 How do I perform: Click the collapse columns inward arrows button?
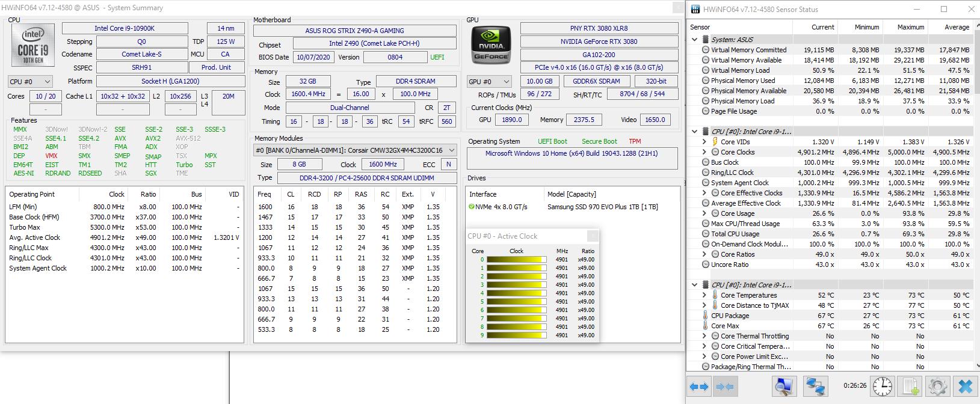[725, 387]
